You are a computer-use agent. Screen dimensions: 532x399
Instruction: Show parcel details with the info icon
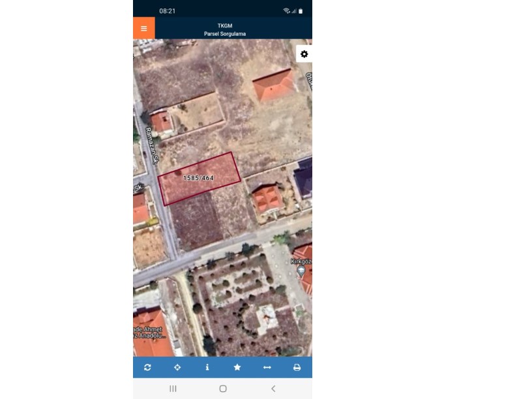coord(207,368)
